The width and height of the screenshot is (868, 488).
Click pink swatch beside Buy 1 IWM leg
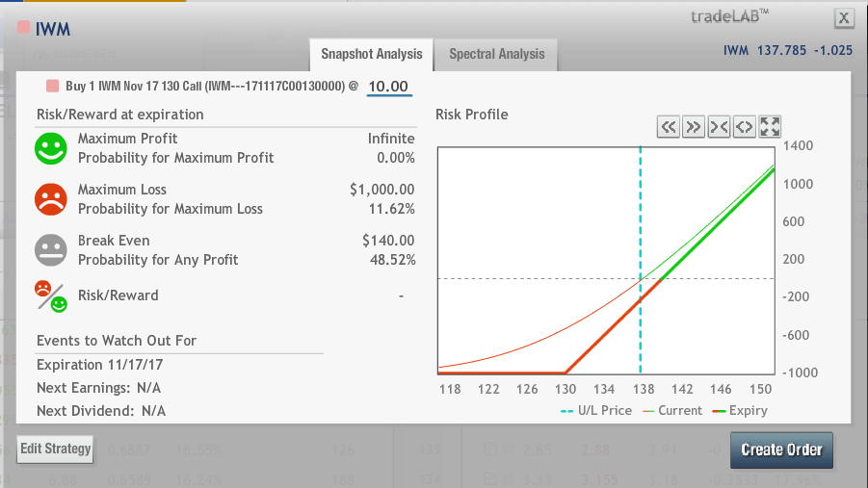(53, 86)
